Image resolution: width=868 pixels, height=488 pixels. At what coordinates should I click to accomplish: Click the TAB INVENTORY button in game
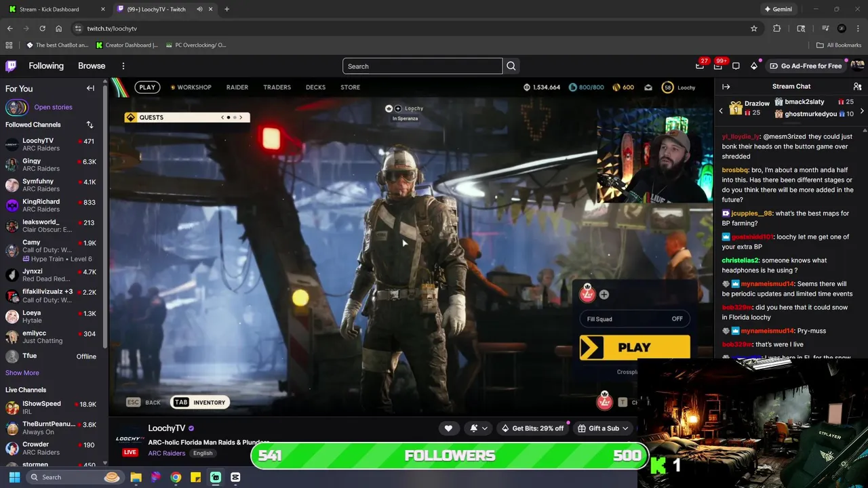point(200,402)
